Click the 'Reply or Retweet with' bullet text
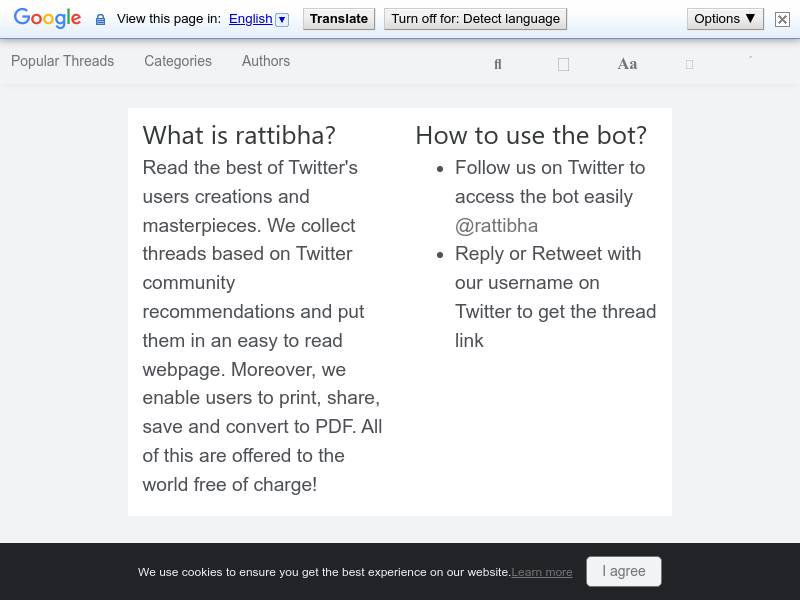800x600 pixels. 548,254
